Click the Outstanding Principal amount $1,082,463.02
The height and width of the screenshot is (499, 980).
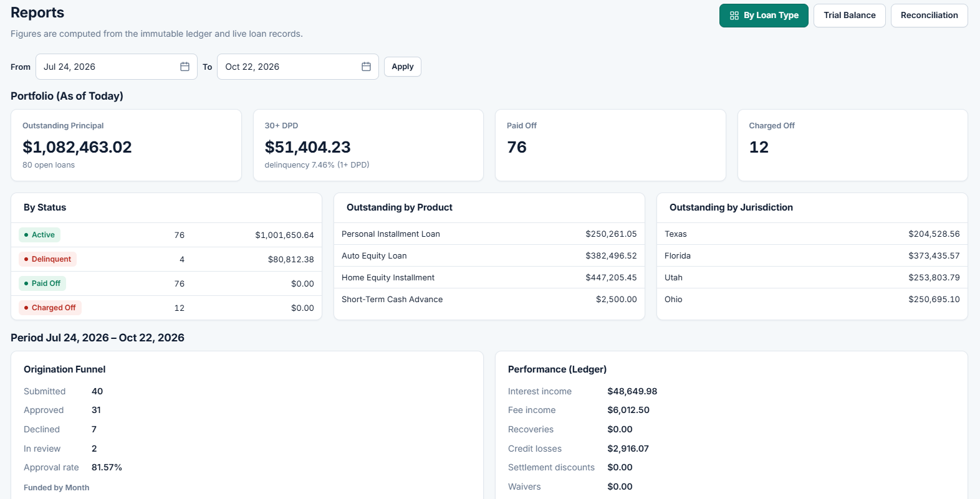(x=77, y=147)
